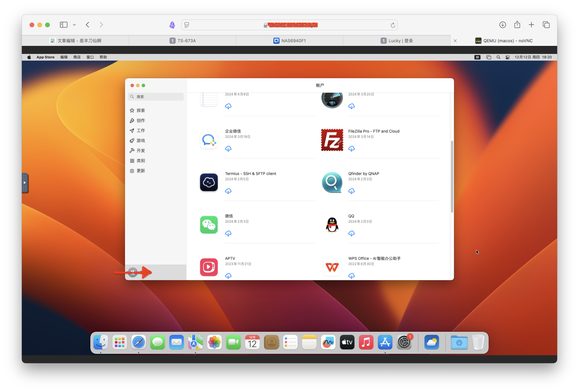Download FileZilla Pro via its cloud icon
This screenshot has width=579, height=392.
(351, 149)
